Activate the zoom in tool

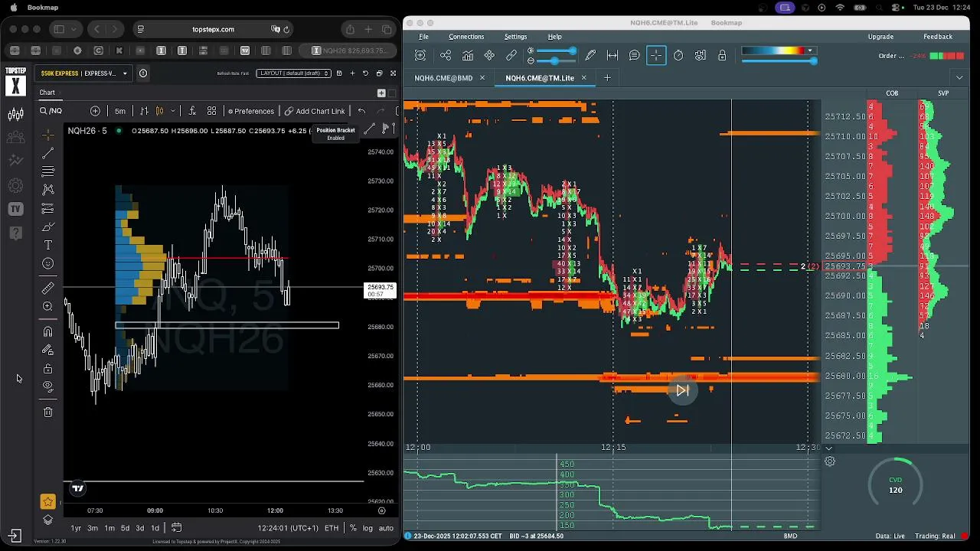pos(47,306)
